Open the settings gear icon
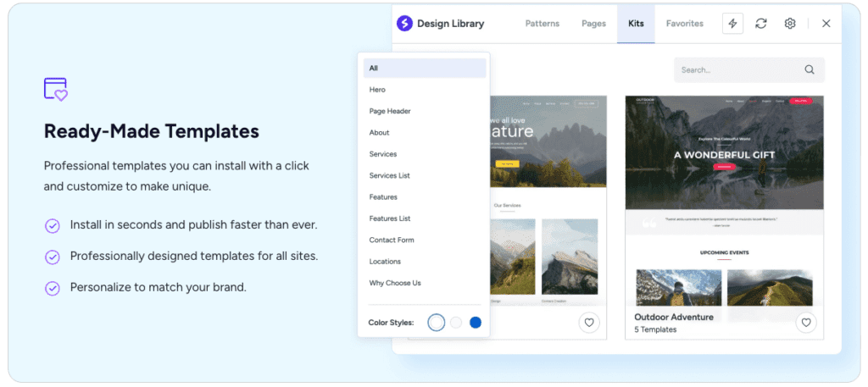Screen dimensions: 868x387 point(790,23)
